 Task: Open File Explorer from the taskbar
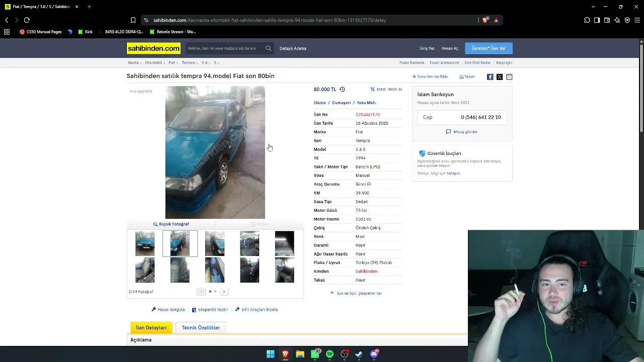[300, 354]
